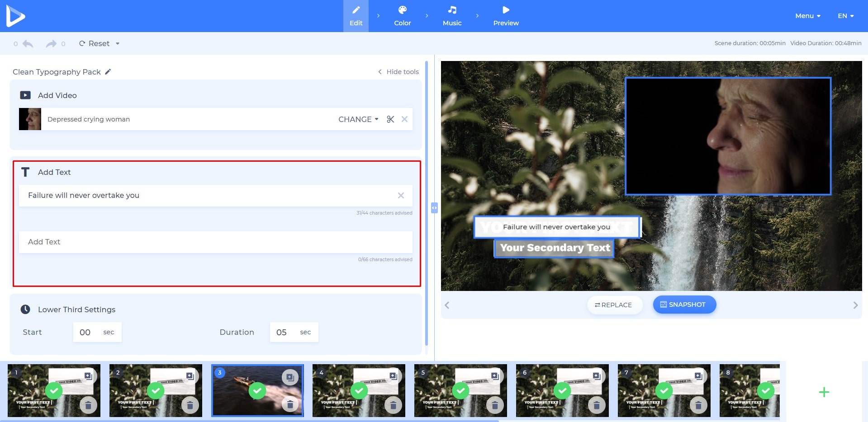Delete scene 3 with trash icon

point(290,404)
